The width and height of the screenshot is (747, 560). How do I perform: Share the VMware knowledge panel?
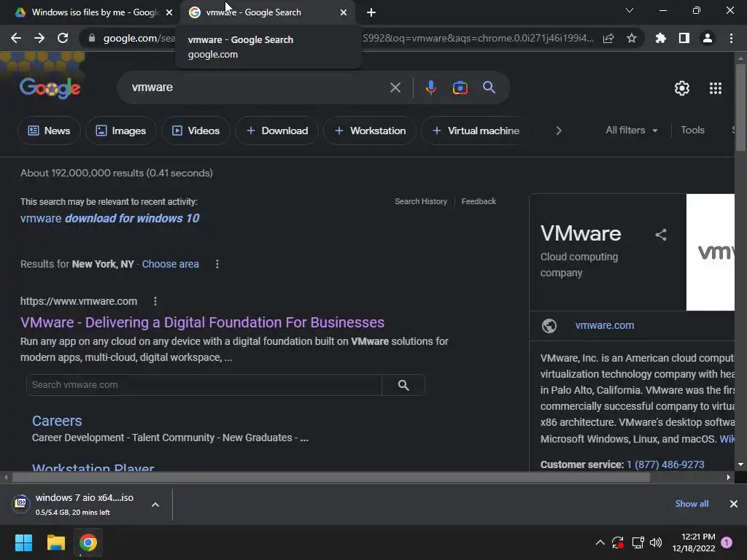tap(661, 235)
